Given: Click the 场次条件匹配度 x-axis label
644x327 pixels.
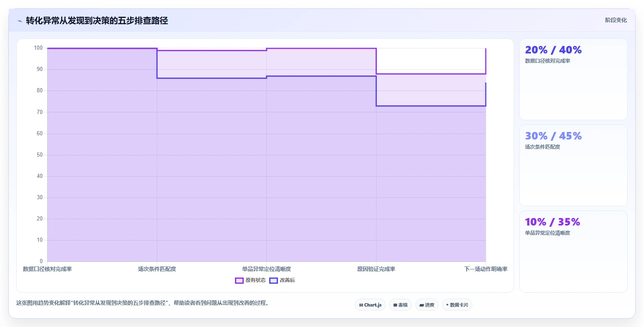Looking at the screenshot, I should click(157, 269).
